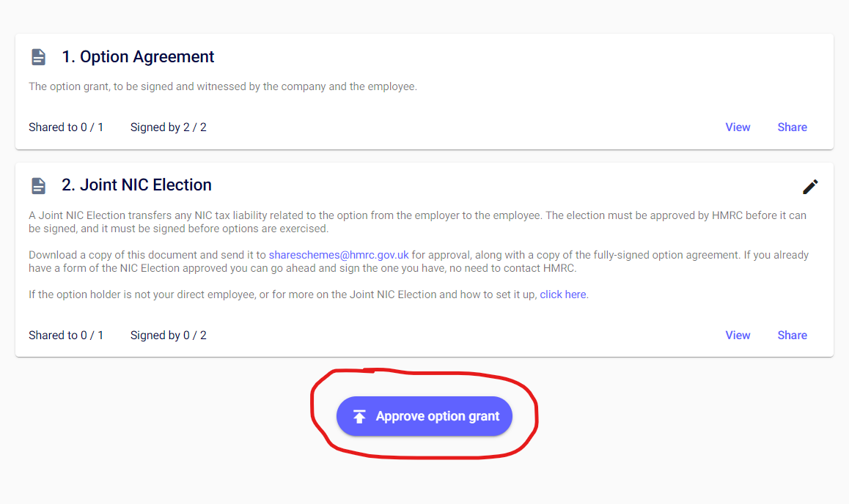
Task: Click the document icon beside Joint NIC Election
Action: [x=38, y=186]
